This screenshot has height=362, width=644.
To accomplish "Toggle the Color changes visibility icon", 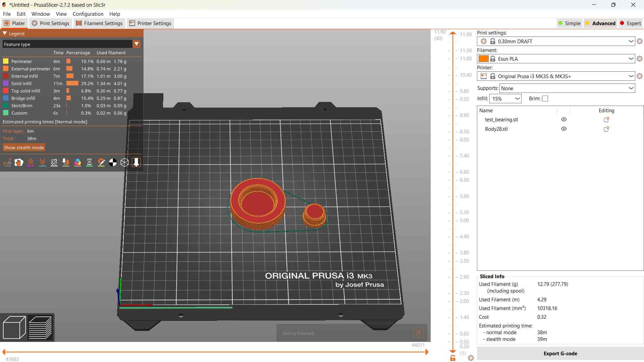I will (x=77, y=163).
